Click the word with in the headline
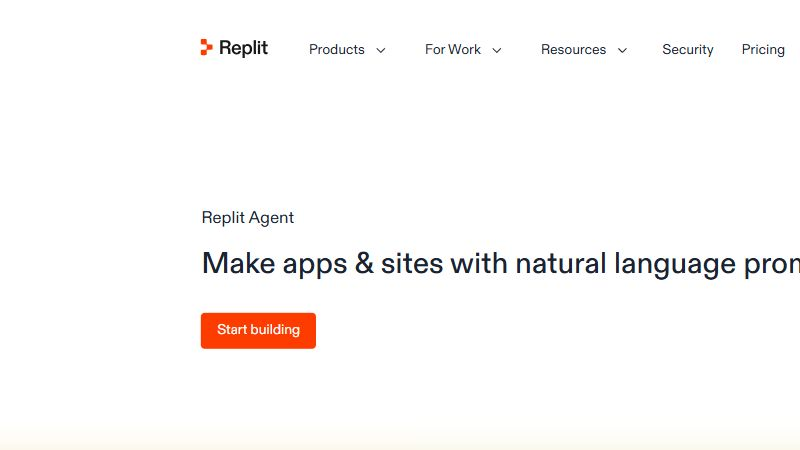Viewport: 800px width, 450px height. [479, 264]
